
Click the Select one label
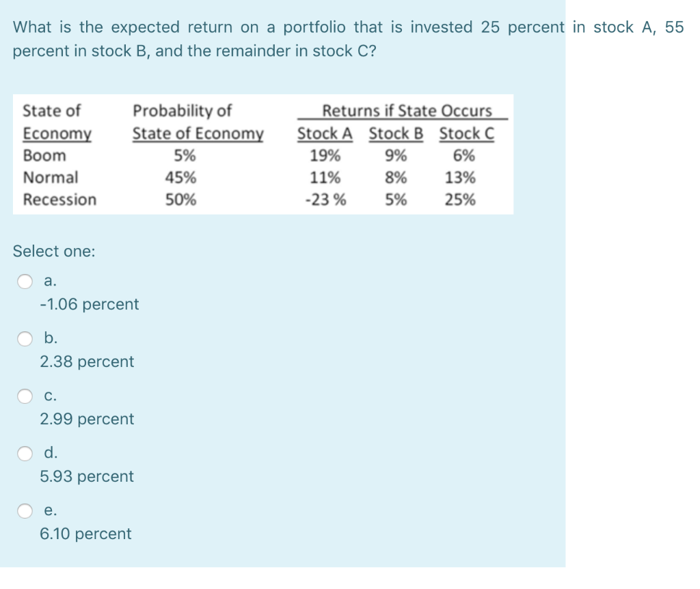[54, 251]
